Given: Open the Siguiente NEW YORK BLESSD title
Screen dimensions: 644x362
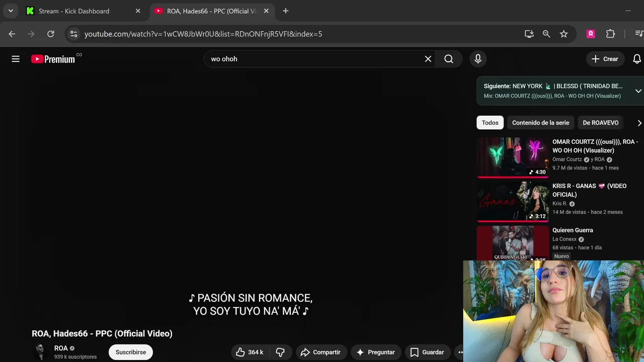Looking at the screenshot, I should 553,86.
